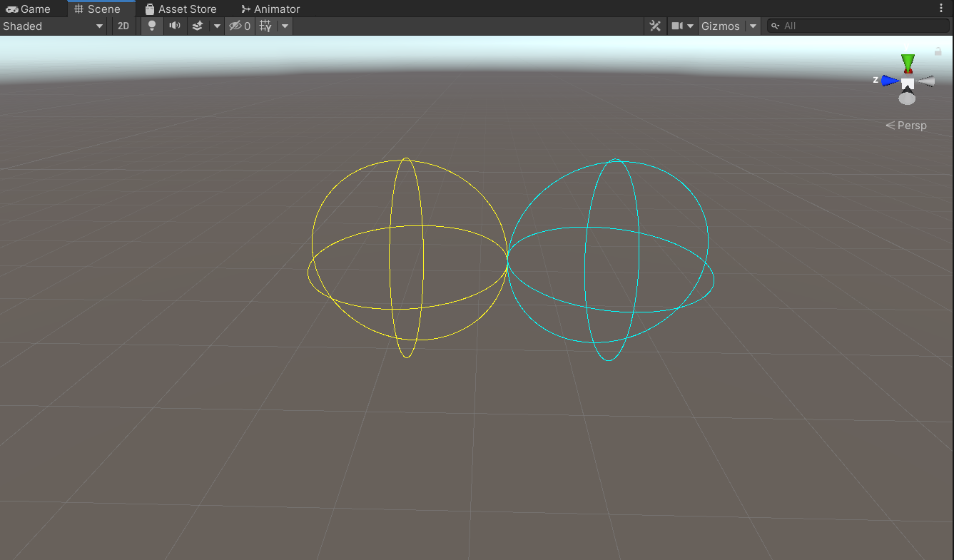Switch to the Game tab
Image resolution: width=954 pixels, height=560 pixels.
[x=29, y=9]
